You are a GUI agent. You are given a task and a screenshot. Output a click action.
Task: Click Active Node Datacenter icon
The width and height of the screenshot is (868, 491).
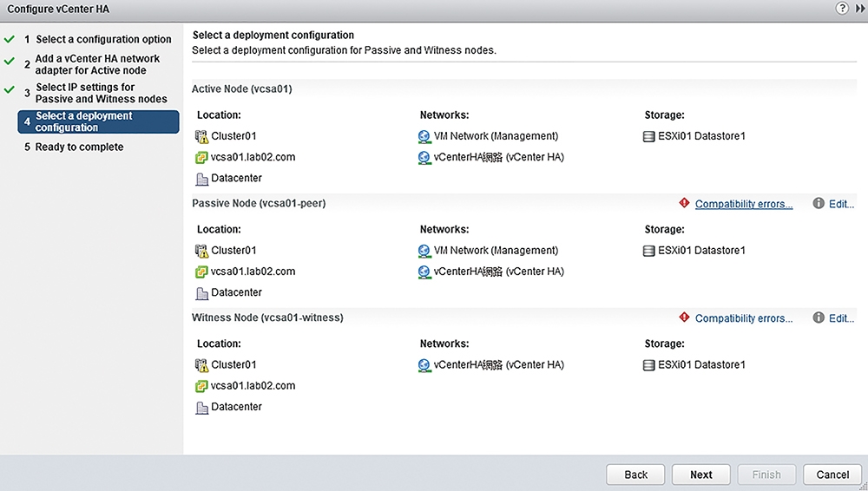click(x=201, y=179)
